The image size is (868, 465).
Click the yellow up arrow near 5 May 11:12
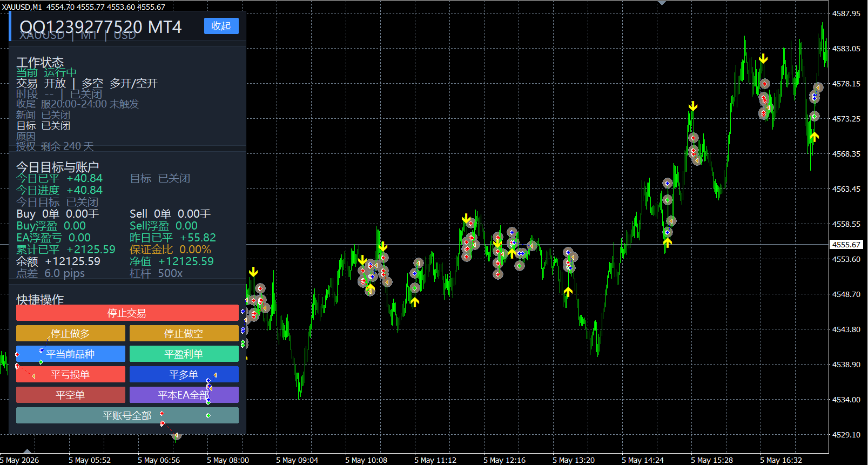tap(414, 302)
